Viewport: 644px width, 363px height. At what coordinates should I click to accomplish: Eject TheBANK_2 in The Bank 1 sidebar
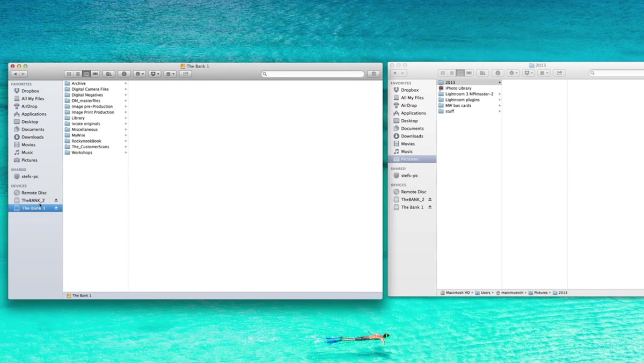tap(56, 200)
